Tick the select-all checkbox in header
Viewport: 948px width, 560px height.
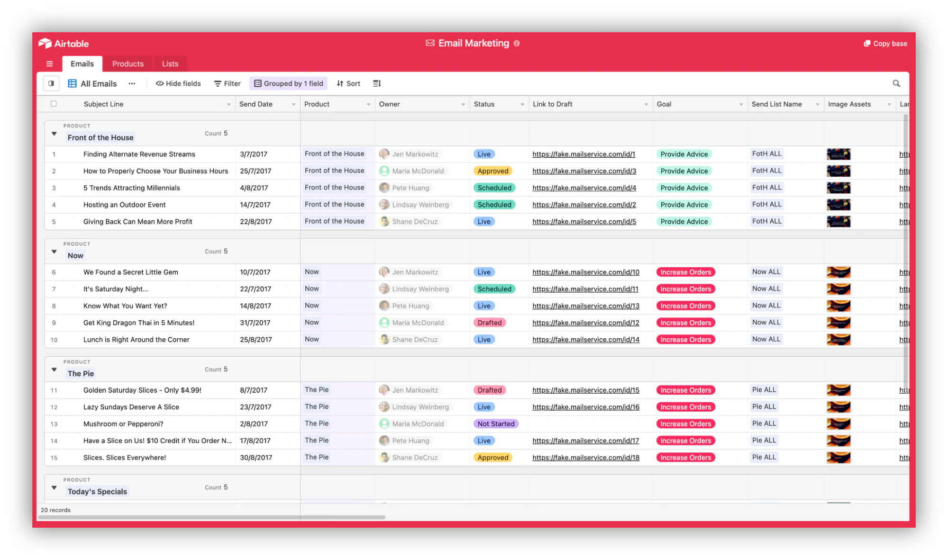pos(54,104)
